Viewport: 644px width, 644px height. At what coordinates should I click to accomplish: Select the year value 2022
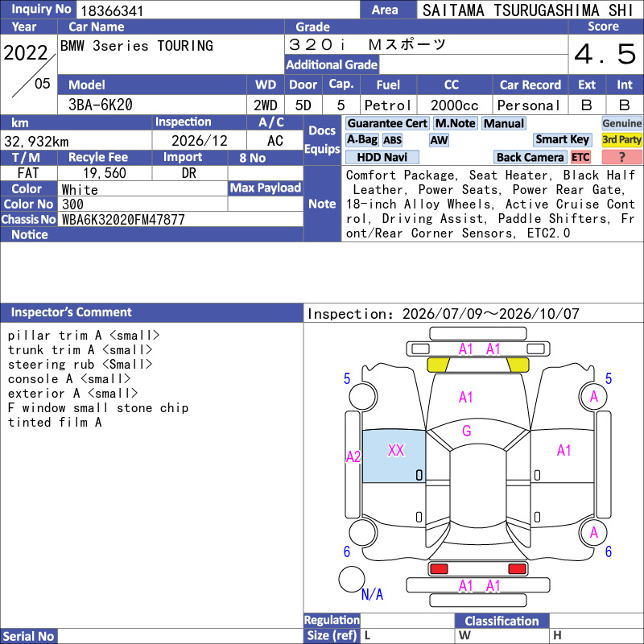(26, 53)
